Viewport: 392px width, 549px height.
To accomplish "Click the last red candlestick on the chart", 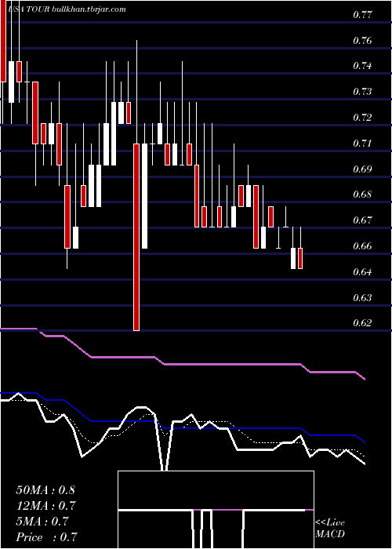I will tap(300, 258).
